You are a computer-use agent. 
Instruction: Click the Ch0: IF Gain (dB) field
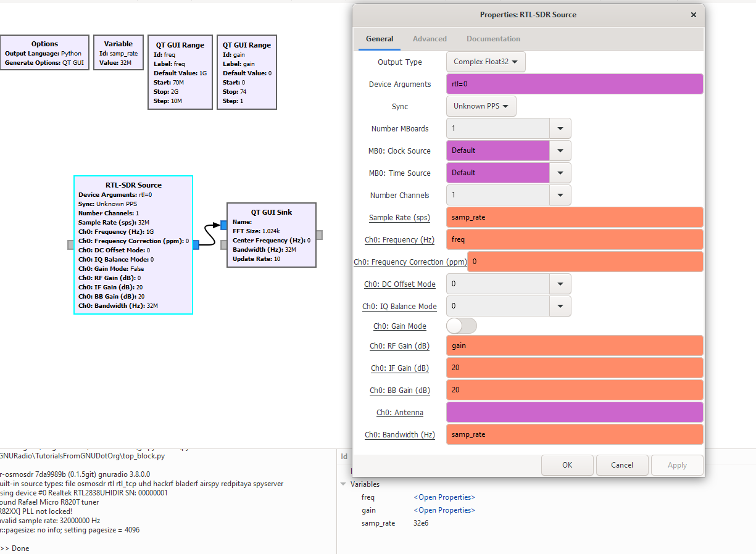click(x=575, y=368)
